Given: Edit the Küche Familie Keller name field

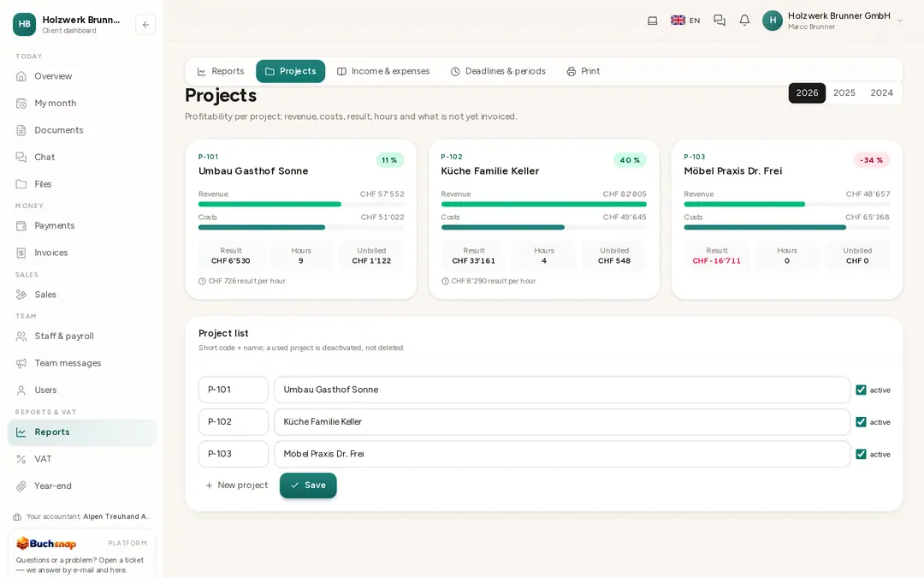Looking at the screenshot, I should point(562,422).
